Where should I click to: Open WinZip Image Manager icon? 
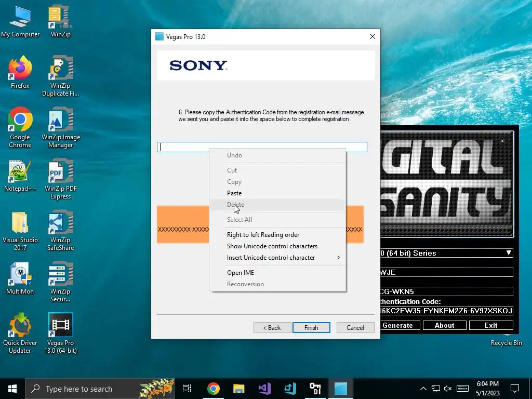60,128
